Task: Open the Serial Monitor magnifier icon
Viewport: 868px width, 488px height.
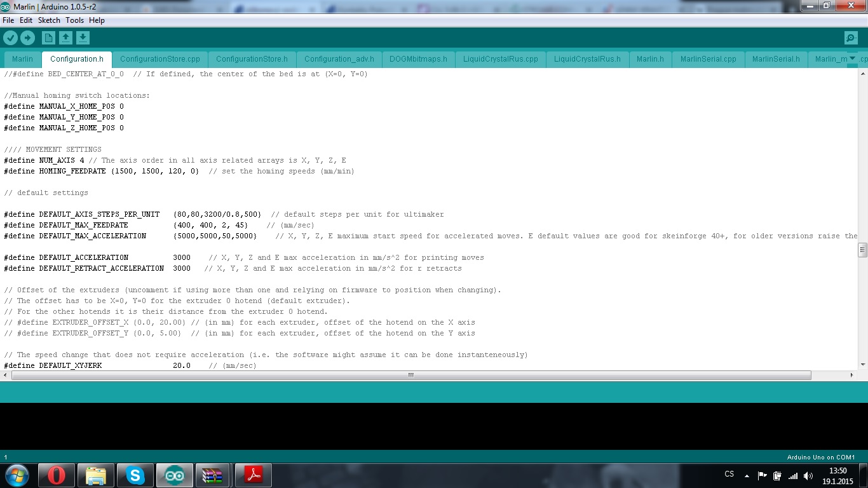Action: [851, 38]
